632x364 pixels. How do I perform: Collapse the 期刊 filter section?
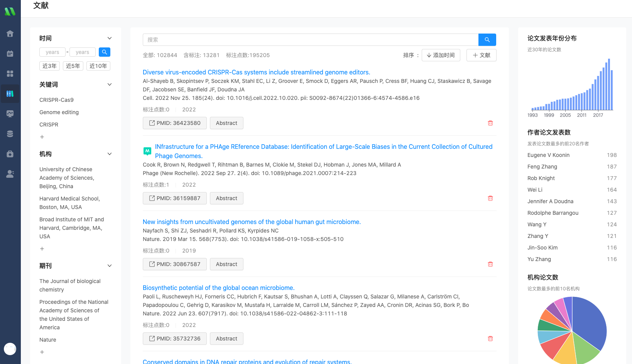click(x=110, y=266)
